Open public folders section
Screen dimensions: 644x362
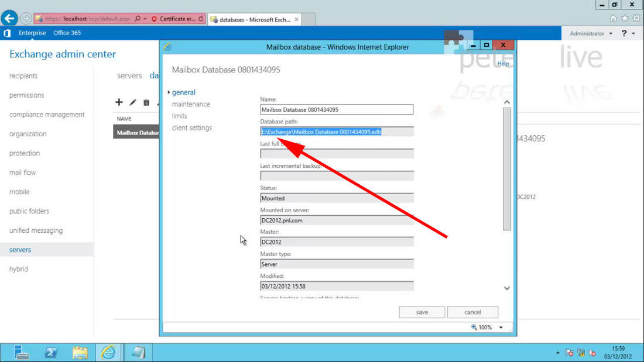[x=29, y=211]
